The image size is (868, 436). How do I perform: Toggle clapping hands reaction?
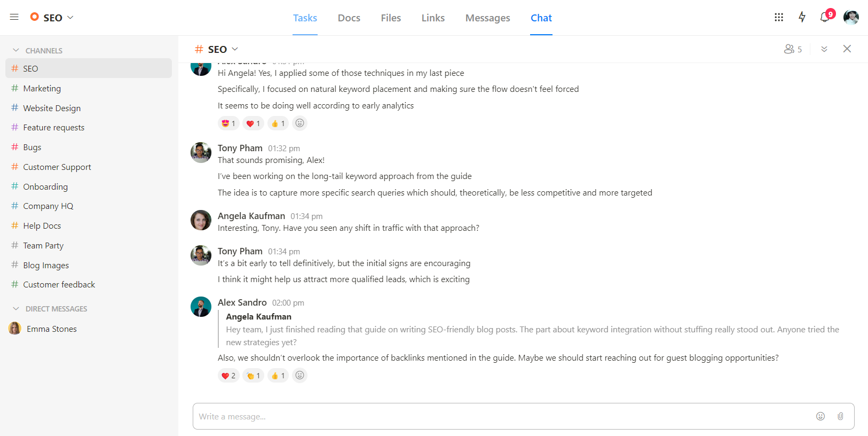[x=254, y=376]
